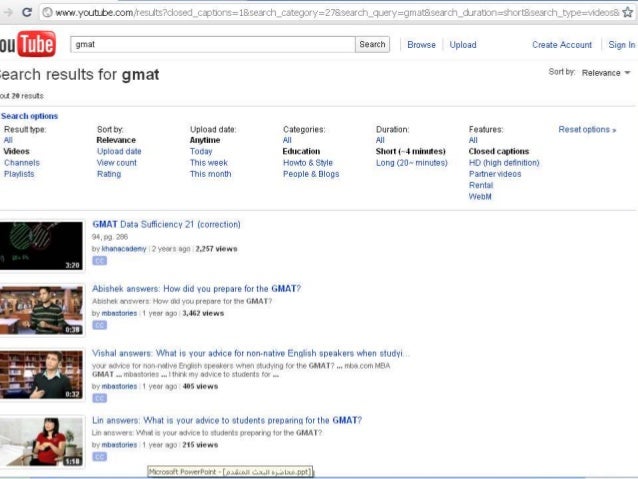Click '2,257 views' text
Viewport: 638px width, 479px height.
216,249
